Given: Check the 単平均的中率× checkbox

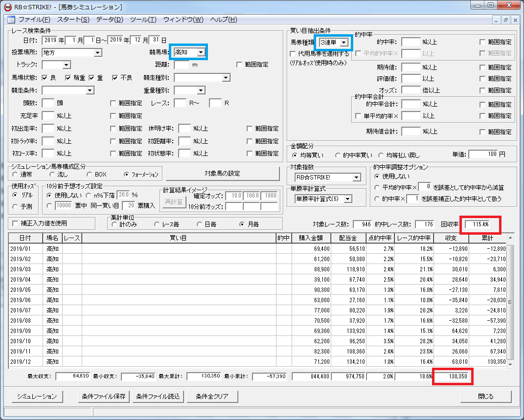Looking at the screenshot, I should click(x=358, y=116).
